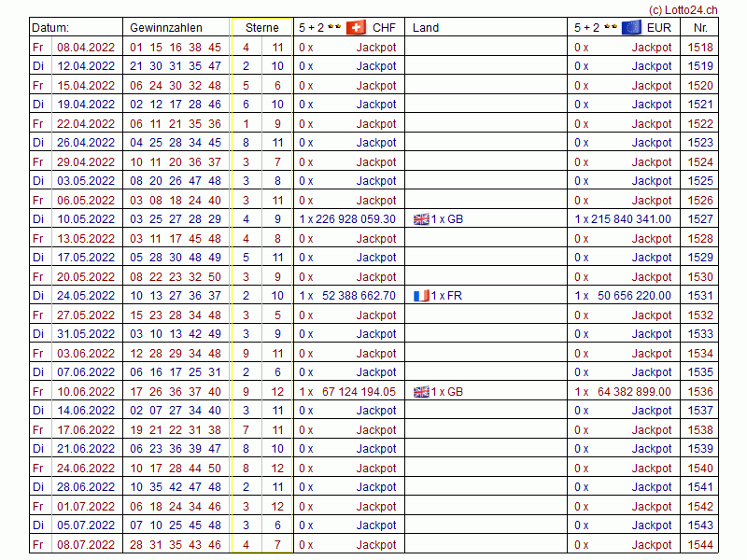Click the EU flag icon in the EUR header
This screenshot has width=747, height=560.
(x=631, y=27)
